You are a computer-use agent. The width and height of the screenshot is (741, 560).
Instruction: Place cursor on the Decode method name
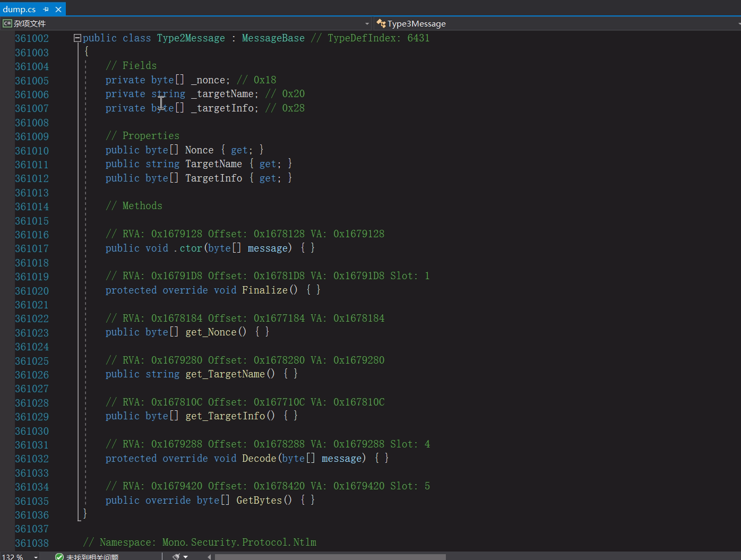[259, 458]
